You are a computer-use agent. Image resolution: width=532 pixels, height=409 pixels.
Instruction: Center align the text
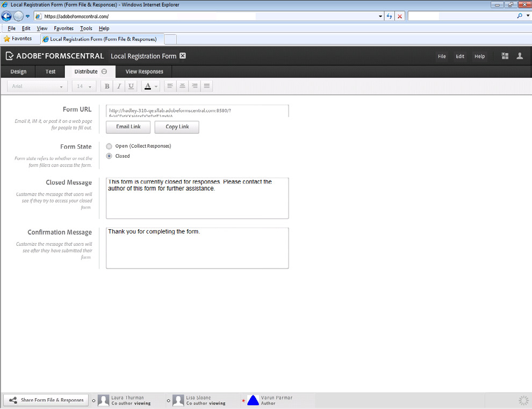point(183,86)
